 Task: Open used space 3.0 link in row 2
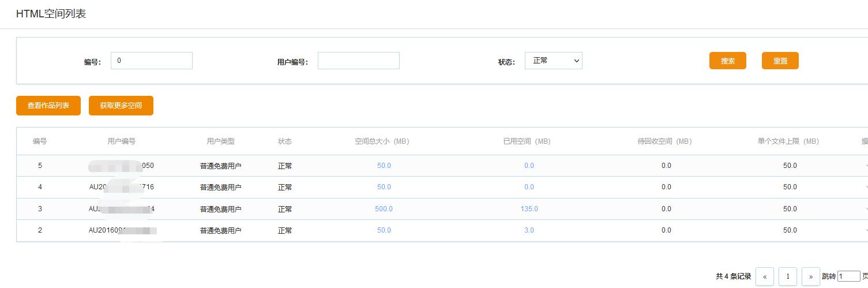[529, 230]
